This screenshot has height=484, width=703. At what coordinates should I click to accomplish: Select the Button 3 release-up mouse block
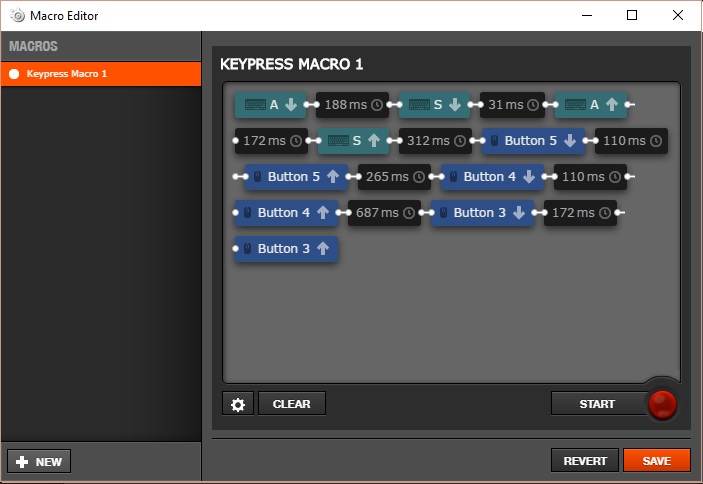[x=286, y=249]
